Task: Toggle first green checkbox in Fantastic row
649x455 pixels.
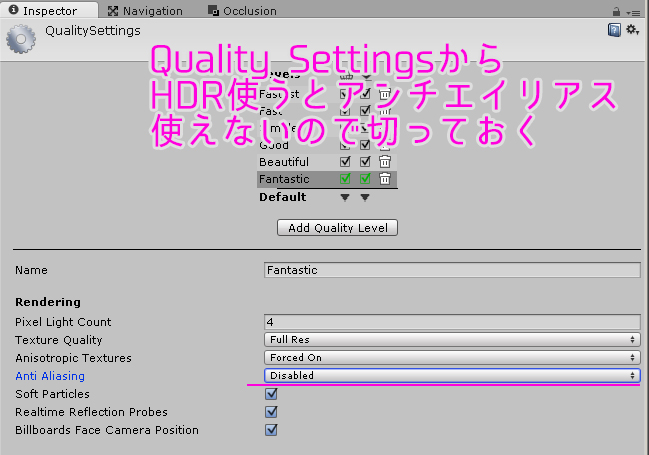Action: click(x=345, y=179)
